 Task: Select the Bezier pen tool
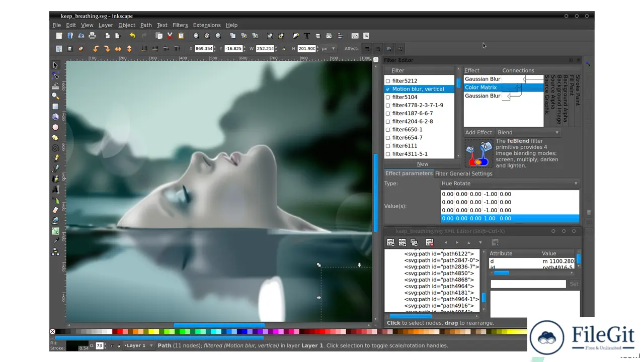[55, 168]
